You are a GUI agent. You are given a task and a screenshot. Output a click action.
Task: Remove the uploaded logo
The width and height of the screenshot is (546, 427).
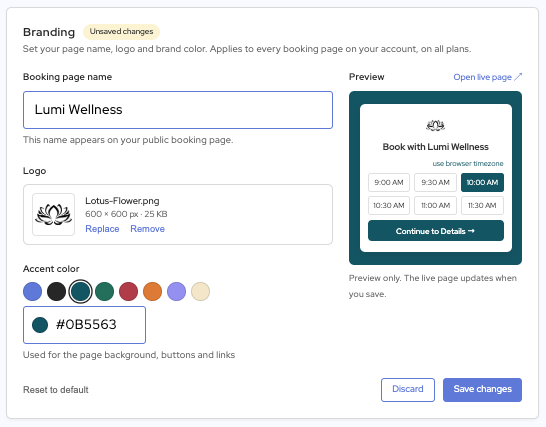tap(147, 229)
